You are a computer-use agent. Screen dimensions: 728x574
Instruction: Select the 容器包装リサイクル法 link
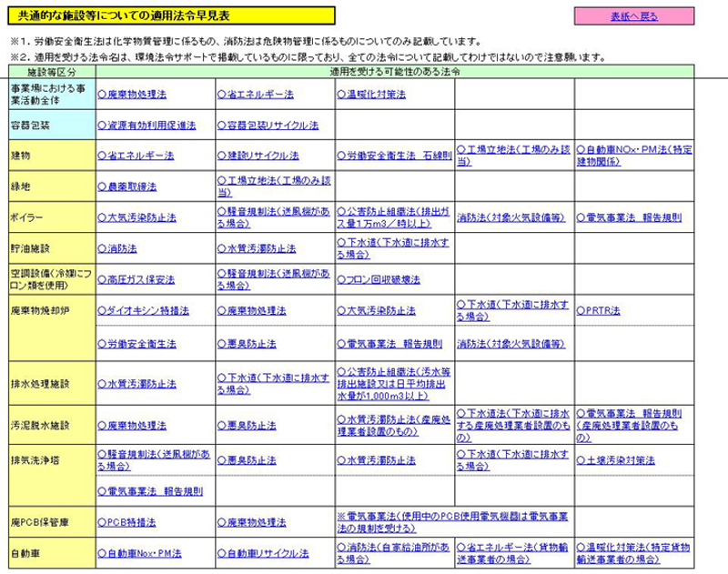click(271, 126)
